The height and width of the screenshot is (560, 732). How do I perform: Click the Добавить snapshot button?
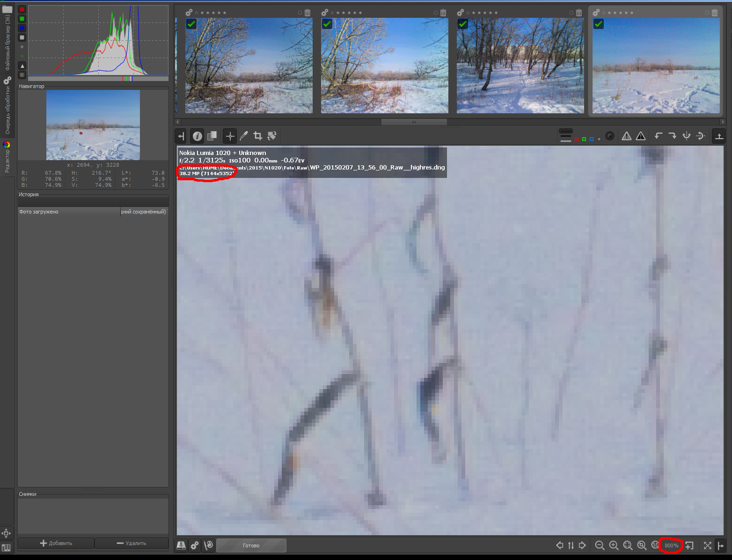coord(56,543)
